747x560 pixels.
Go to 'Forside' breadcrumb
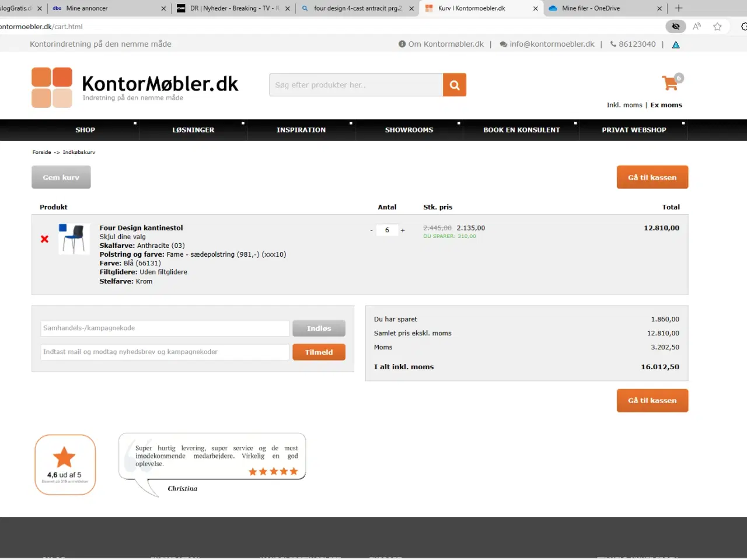41,152
